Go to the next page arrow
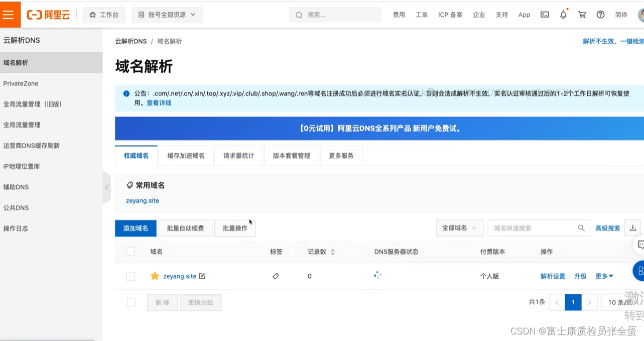644x341 pixels. [589, 302]
